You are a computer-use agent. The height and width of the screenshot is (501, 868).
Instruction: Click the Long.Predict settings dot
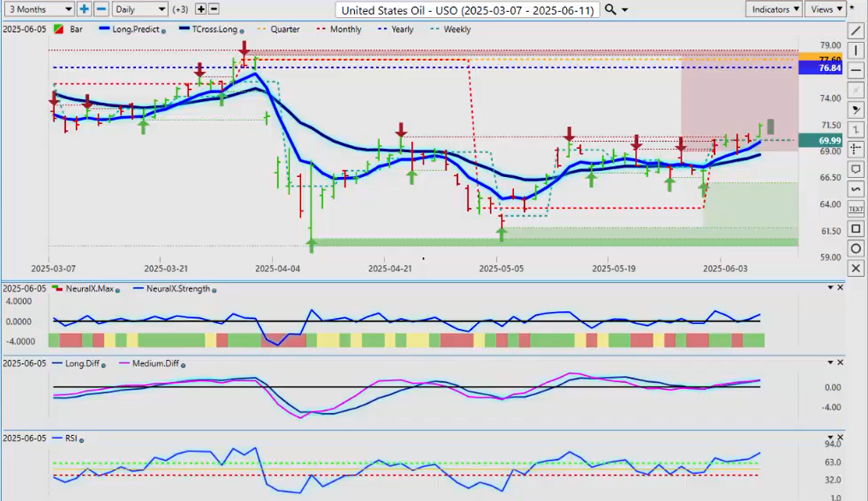(163, 31)
